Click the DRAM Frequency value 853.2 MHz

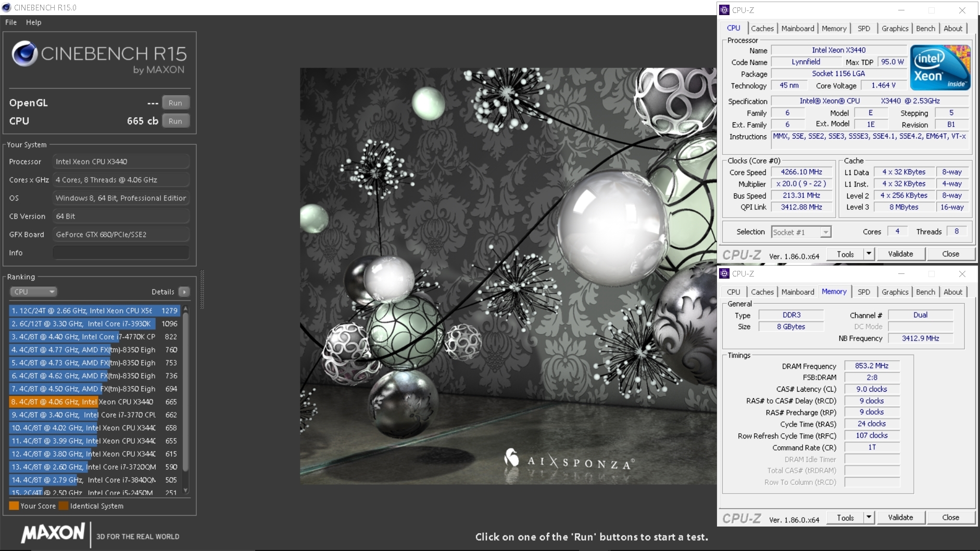pyautogui.click(x=872, y=366)
